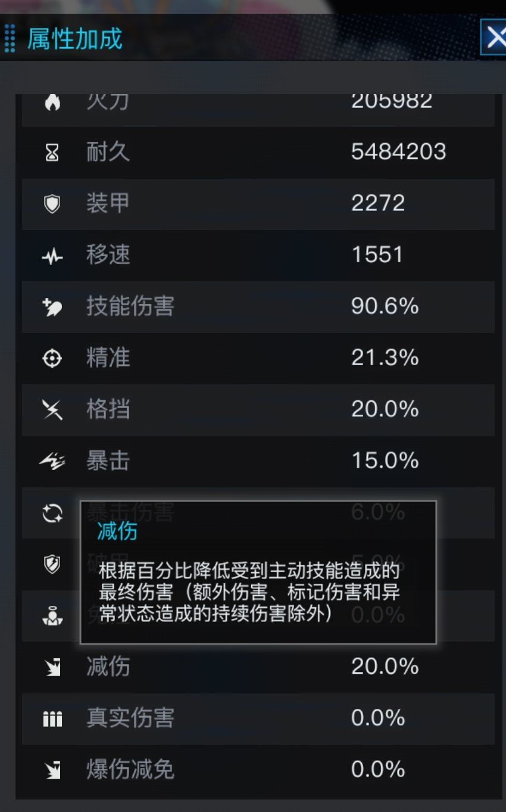Screen dimensions: 506x812
Task: Click the 减伤 label text
Action: click(106, 667)
